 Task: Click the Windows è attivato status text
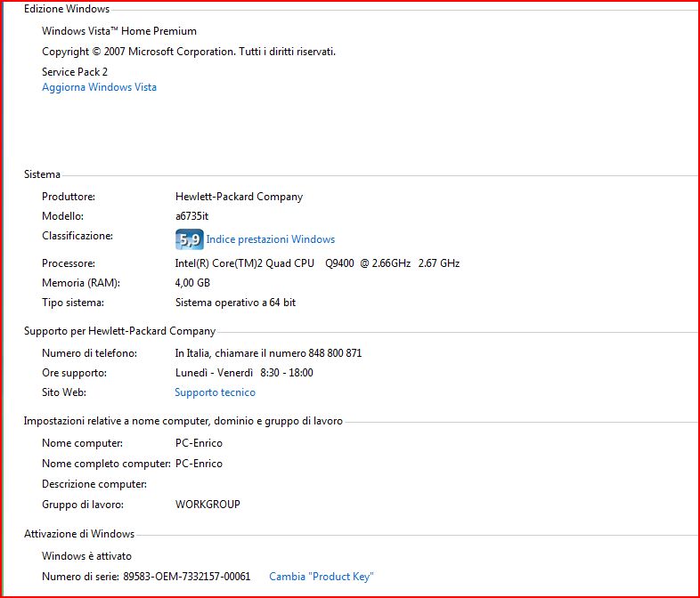(x=86, y=556)
